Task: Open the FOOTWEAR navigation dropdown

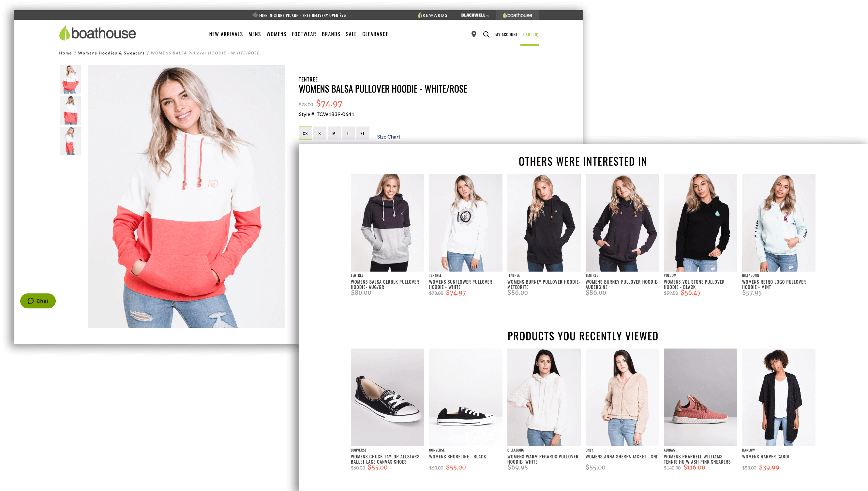Action: 304,34
